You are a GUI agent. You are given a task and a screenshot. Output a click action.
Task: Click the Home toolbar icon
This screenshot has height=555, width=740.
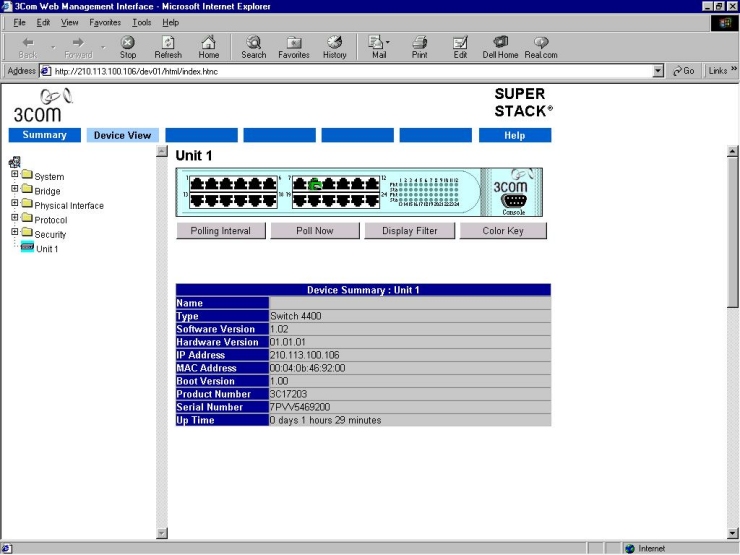point(209,43)
